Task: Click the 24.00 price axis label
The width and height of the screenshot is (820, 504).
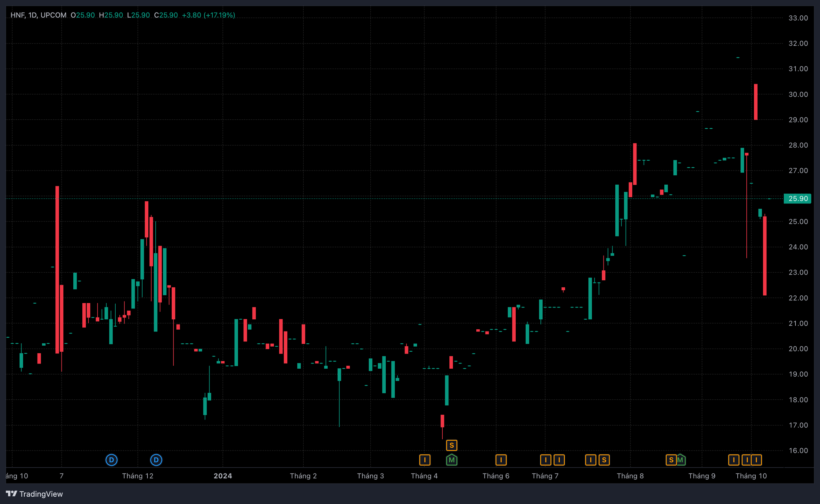Action: tap(798, 247)
